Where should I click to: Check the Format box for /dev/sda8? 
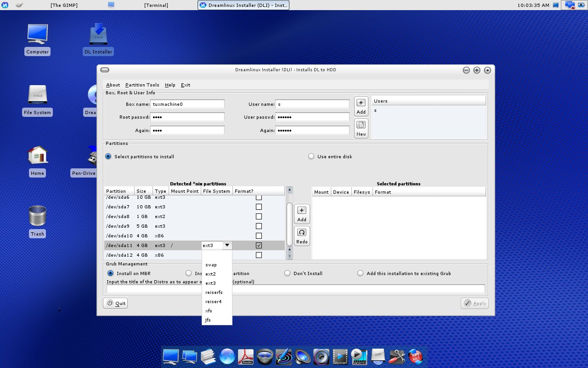[x=259, y=217]
